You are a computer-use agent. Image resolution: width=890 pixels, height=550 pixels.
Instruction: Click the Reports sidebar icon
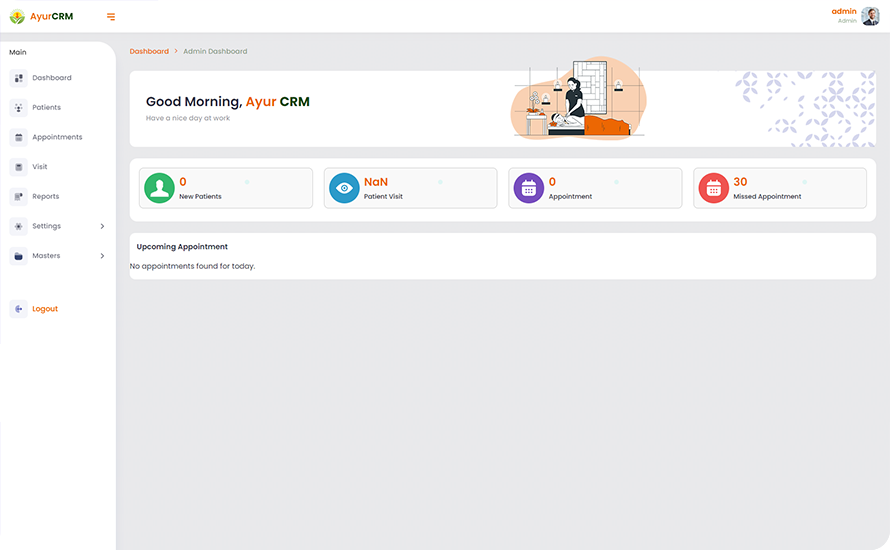[x=18, y=197]
